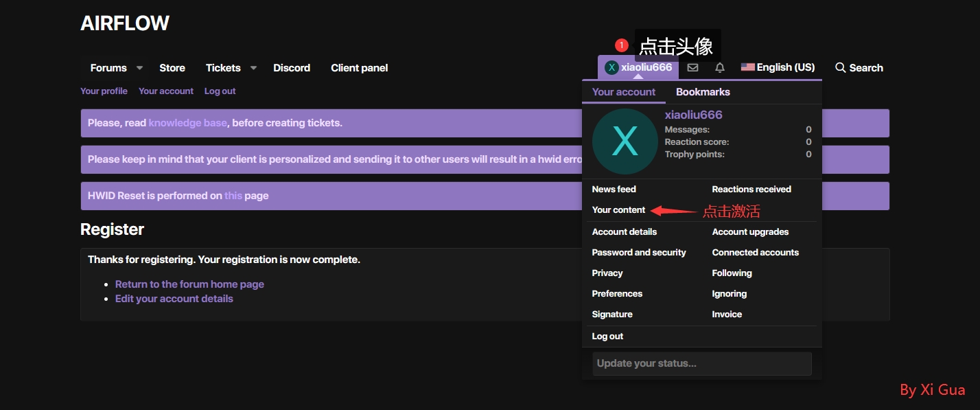
Task: Open Store in the navigation bar
Action: (x=172, y=68)
